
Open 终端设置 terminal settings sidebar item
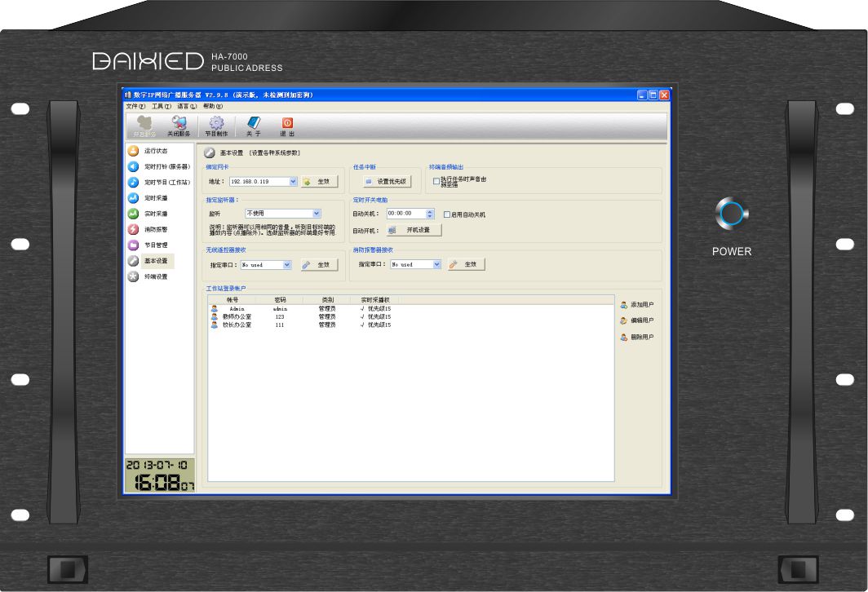[155, 276]
